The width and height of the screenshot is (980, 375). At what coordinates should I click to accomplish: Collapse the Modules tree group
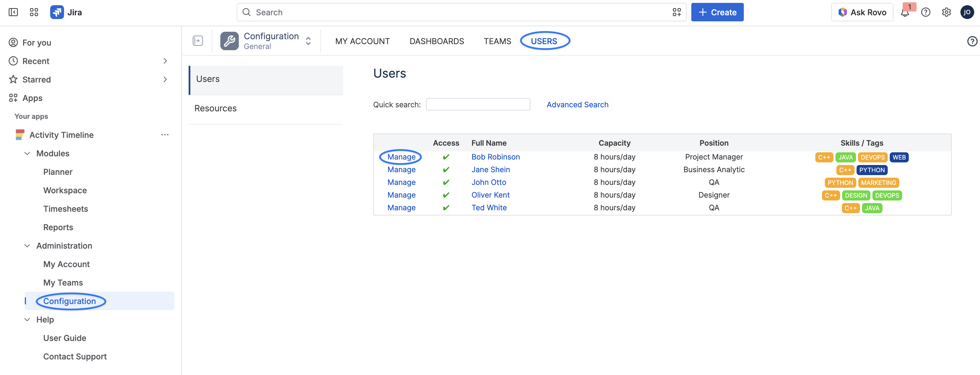pyautogui.click(x=27, y=153)
